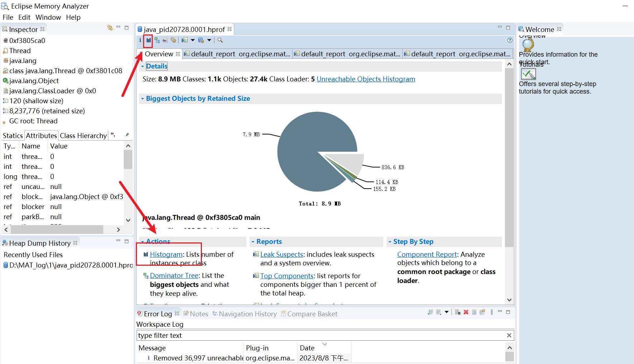Image resolution: width=634 pixels, height=364 pixels.
Task: Open Histogram from the editor toolbar
Action: [148, 41]
